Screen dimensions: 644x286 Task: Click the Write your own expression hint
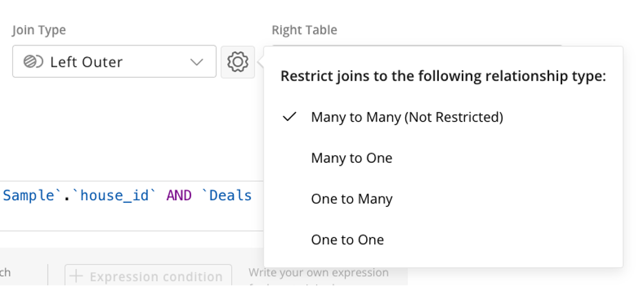pyautogui.click(x=319, y=278)
